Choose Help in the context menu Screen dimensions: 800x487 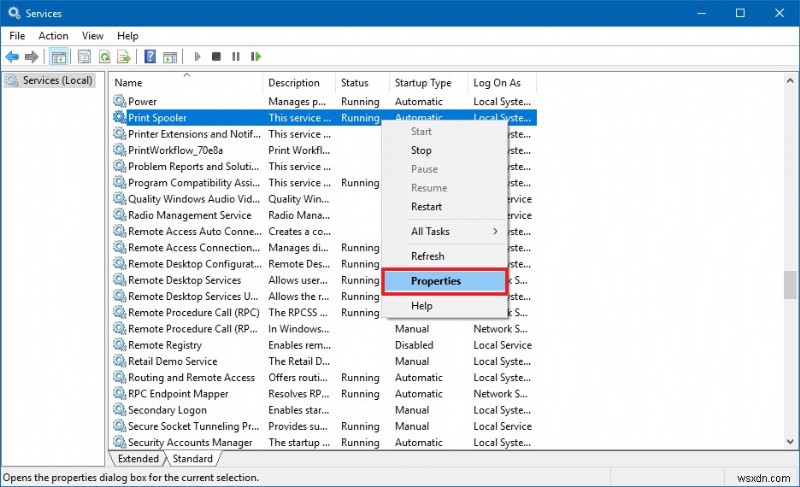coord(444,305)
